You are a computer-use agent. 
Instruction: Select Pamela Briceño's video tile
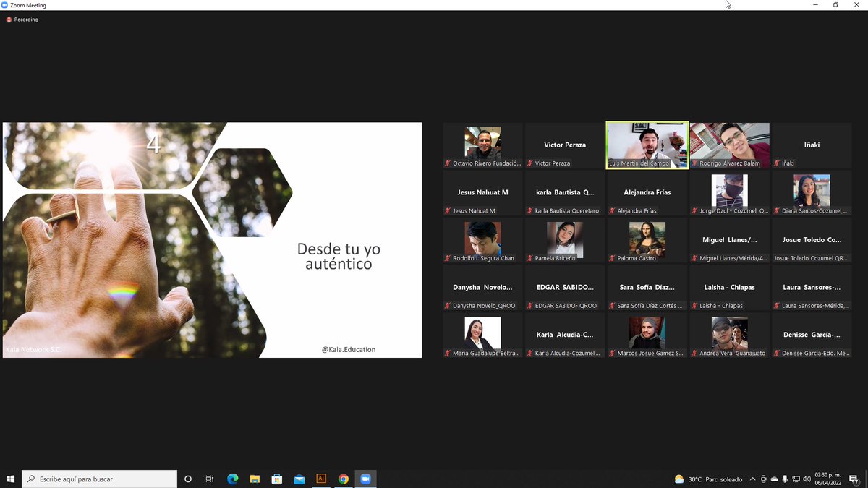[x=565, y=240]
